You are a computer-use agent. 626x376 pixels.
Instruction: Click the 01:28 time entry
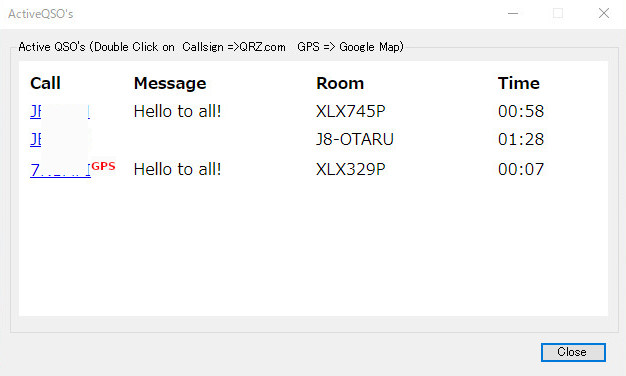coord(521,139)
